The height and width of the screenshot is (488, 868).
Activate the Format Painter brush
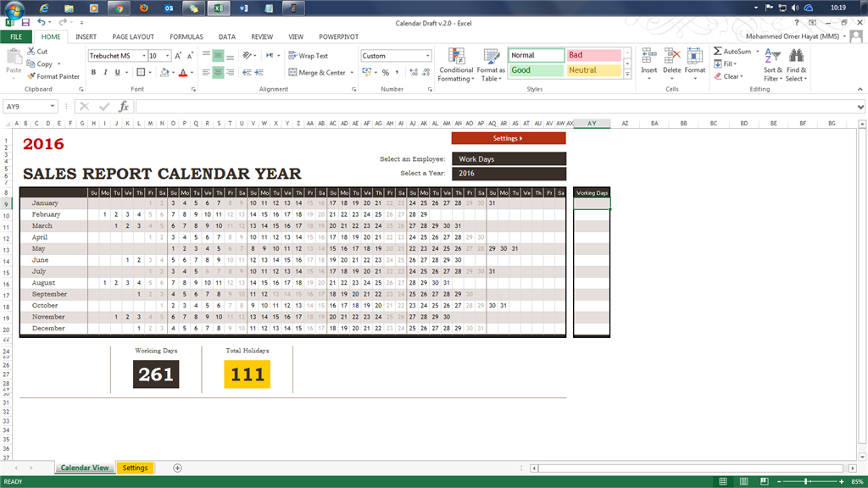31,76
